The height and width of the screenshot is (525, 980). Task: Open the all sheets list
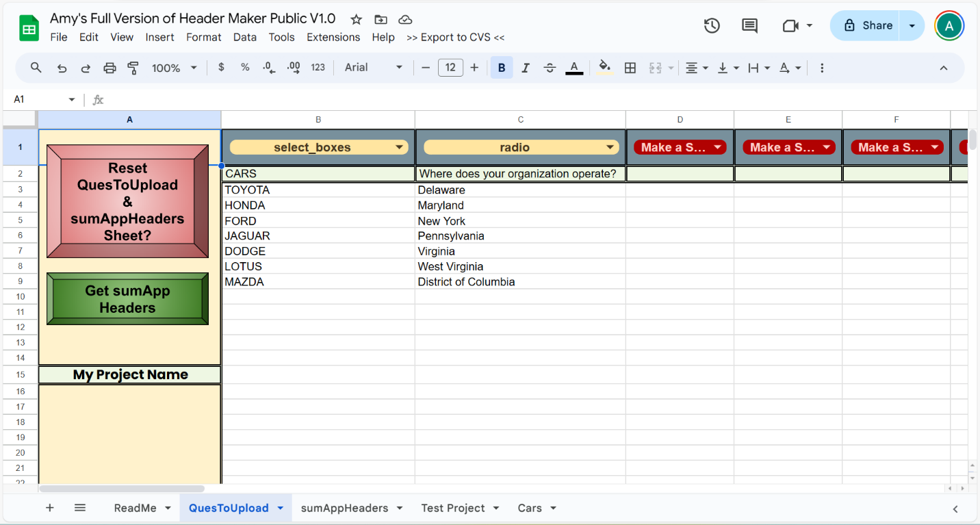tap(80, 508)
